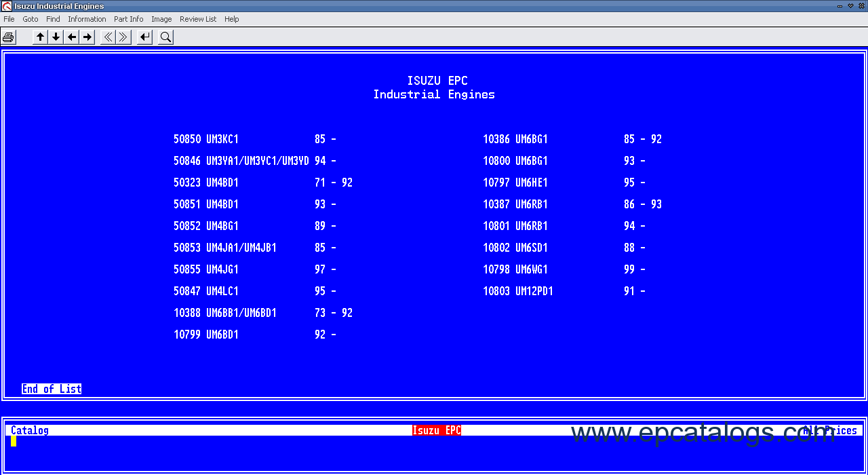Screen dimensions: 868x475
Task: Click the printer icon in toolbar
Action: pyautogui.click(x=8, y=37)
